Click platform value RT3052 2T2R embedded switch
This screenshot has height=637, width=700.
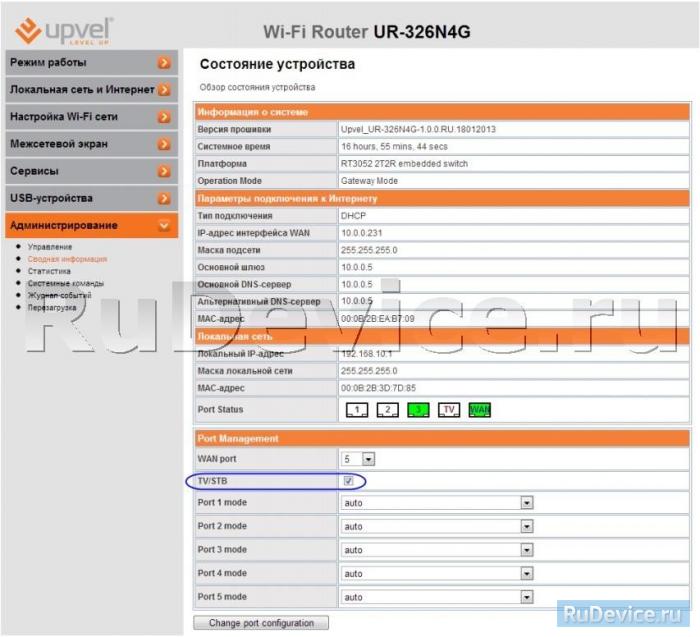pyautogui.click(x=404, y=164)
